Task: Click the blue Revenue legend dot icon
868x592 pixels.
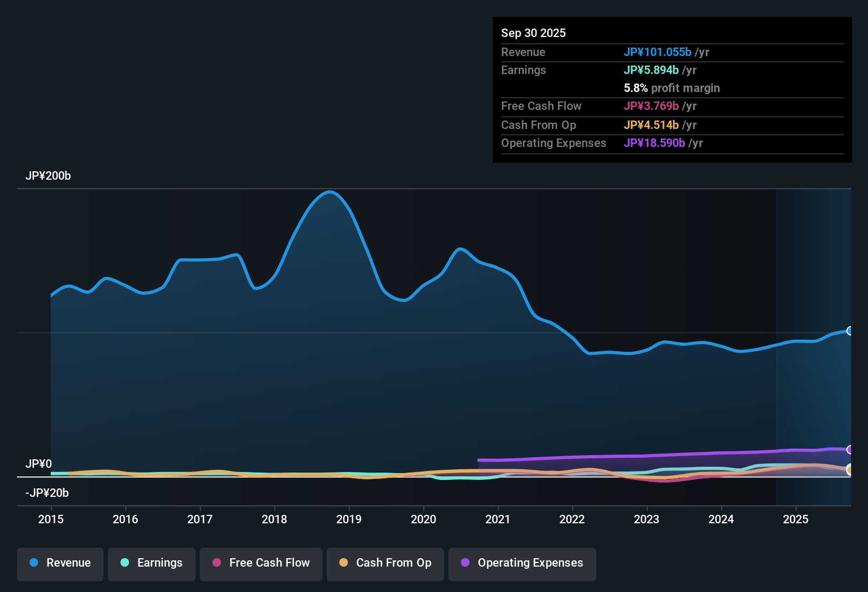Action: click(x=33, y=563)
